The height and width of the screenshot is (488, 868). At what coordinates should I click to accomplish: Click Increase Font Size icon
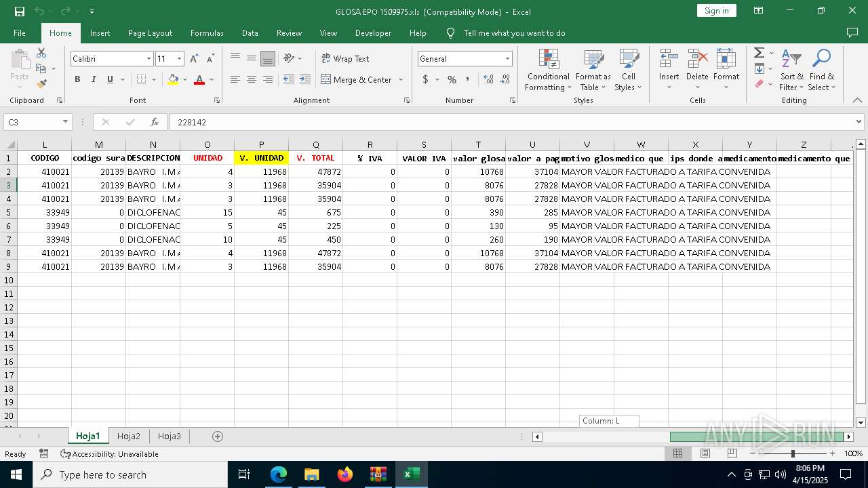pyautogui.click(x=195, y=59)
